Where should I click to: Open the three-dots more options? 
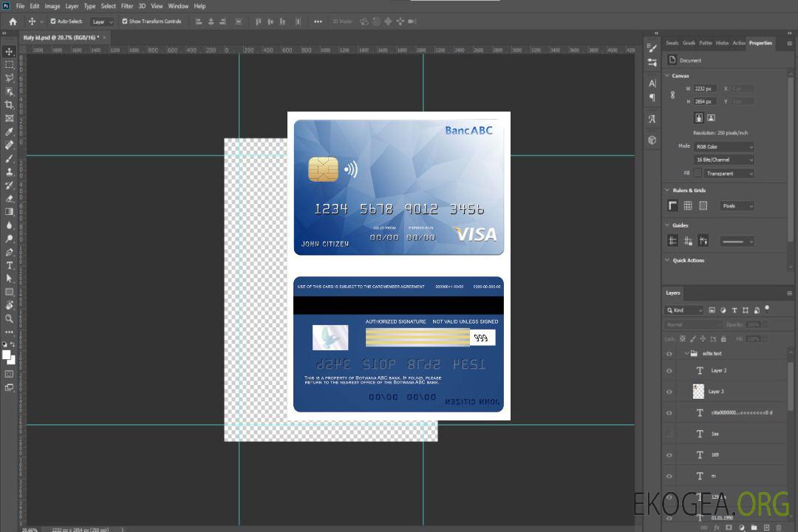point(318,21)
